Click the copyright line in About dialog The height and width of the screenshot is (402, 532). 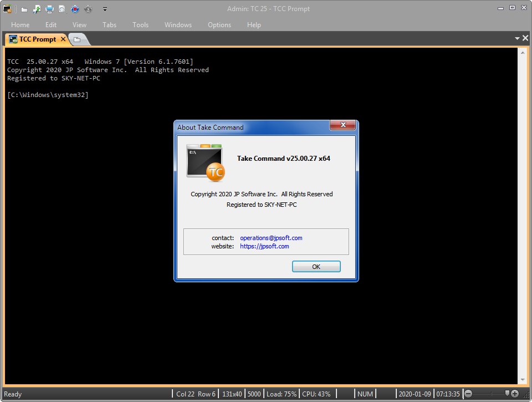262,194
